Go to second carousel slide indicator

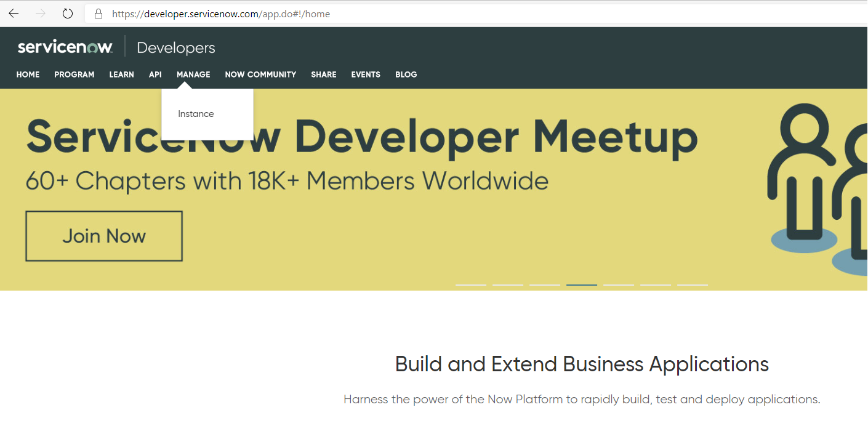508,284
